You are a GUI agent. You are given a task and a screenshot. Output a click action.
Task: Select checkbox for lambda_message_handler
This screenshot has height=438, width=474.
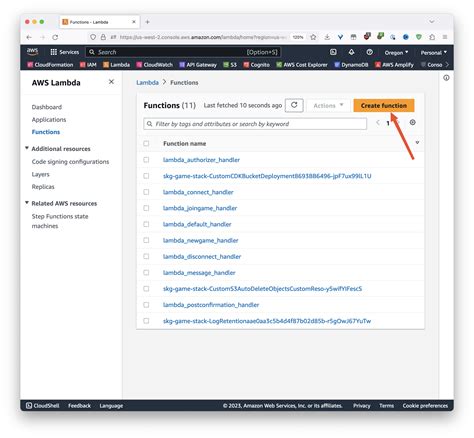[x=146, y=272]
